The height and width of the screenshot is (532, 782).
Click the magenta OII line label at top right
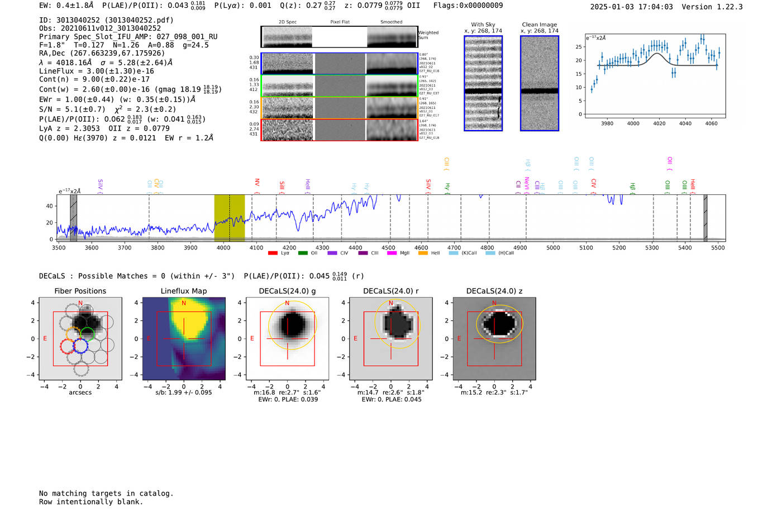[670, 164]
